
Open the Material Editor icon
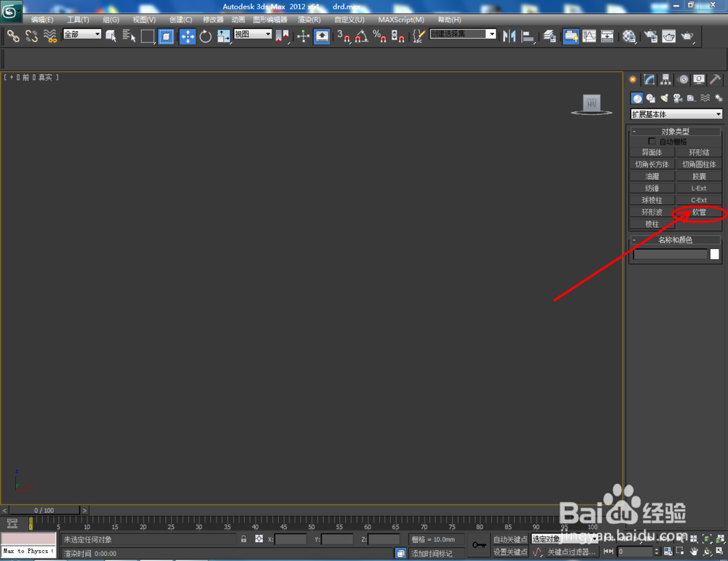coord(629,36)
